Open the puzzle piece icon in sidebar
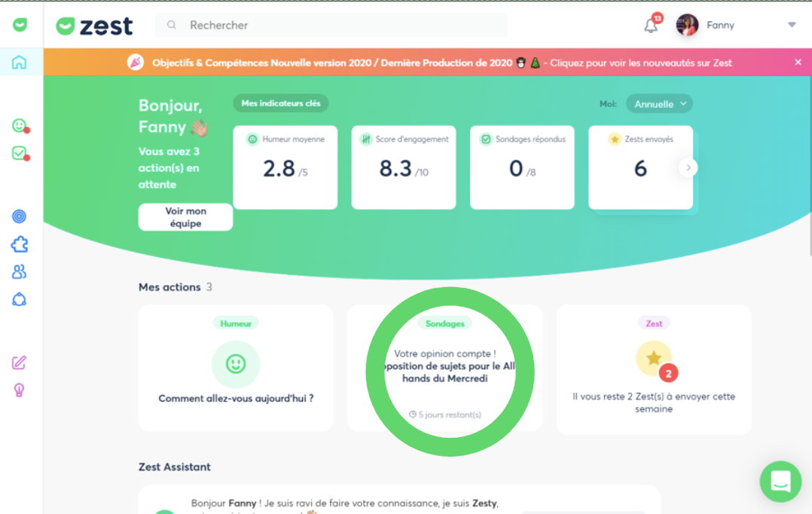812x514 pixels. point(20,244)
